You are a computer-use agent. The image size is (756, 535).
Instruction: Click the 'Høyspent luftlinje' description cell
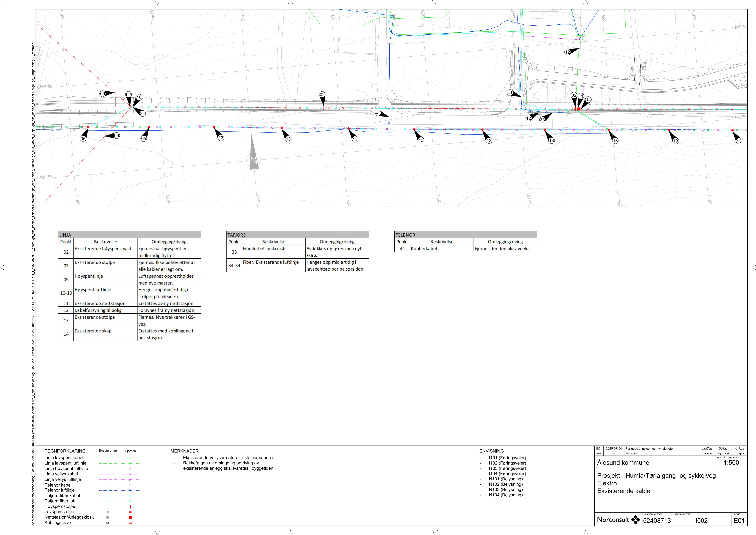[x=105, y=293]
